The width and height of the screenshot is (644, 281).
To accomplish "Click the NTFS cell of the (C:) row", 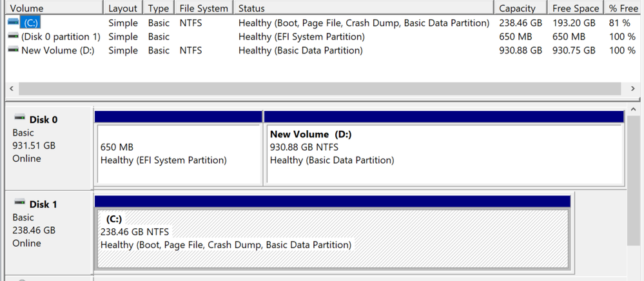I will point(191,23).
